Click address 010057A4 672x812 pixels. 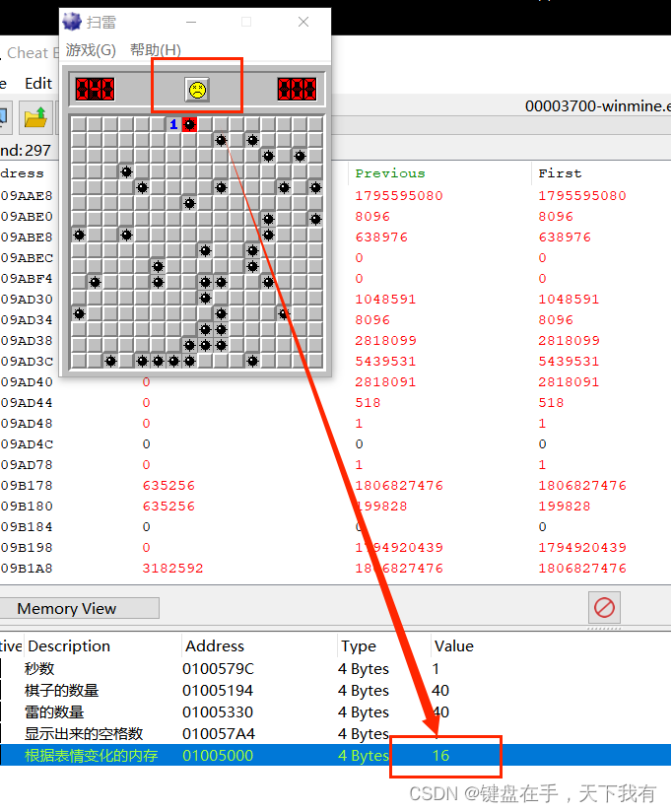coord(218,734)
